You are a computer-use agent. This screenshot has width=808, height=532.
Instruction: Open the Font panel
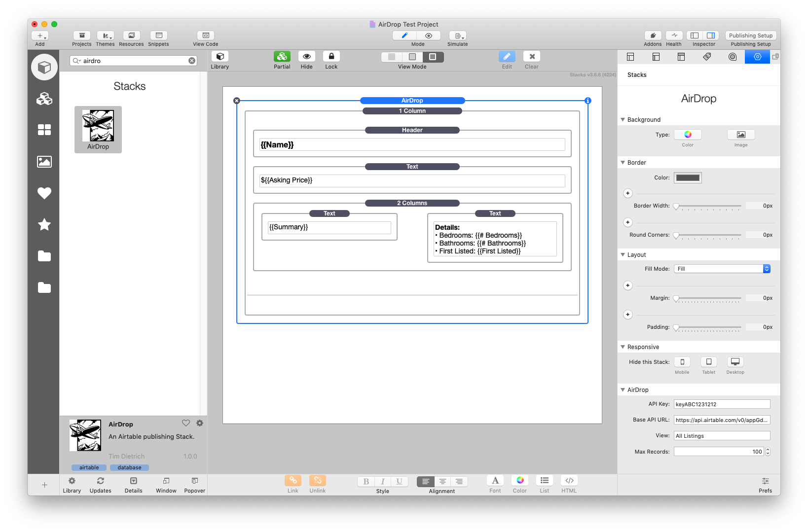point(495,481)
